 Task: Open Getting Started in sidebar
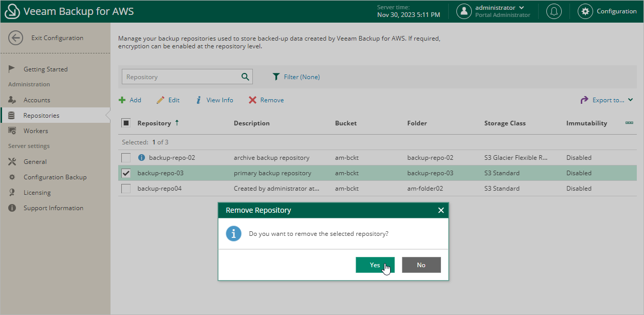[x=45, y=69]
